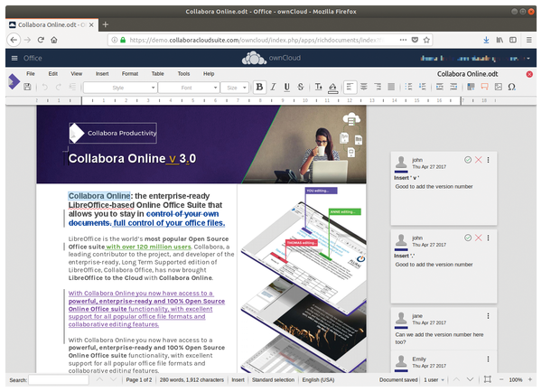Toggle Insert mode in status bar

coord(238,380)
